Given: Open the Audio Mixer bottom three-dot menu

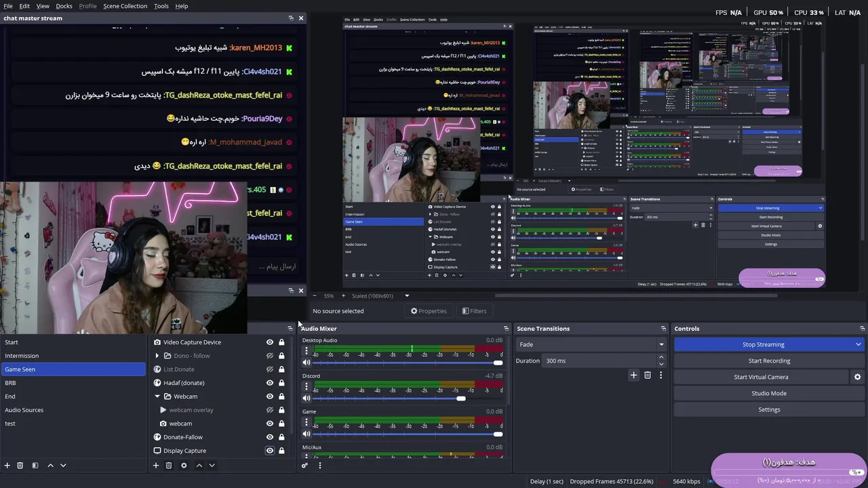Looking at the screenshot, I should (x=320, y=465).
